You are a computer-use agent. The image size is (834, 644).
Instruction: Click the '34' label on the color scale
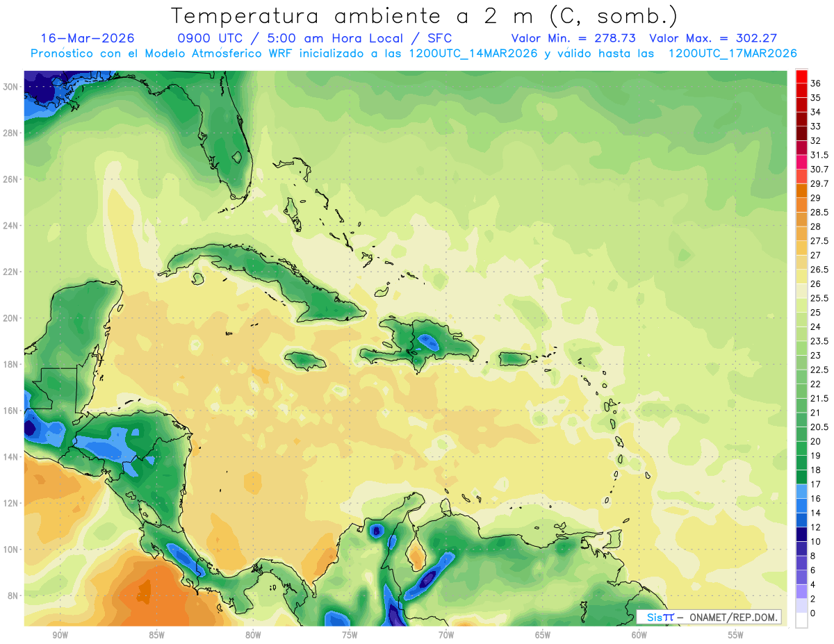(816, 112)
